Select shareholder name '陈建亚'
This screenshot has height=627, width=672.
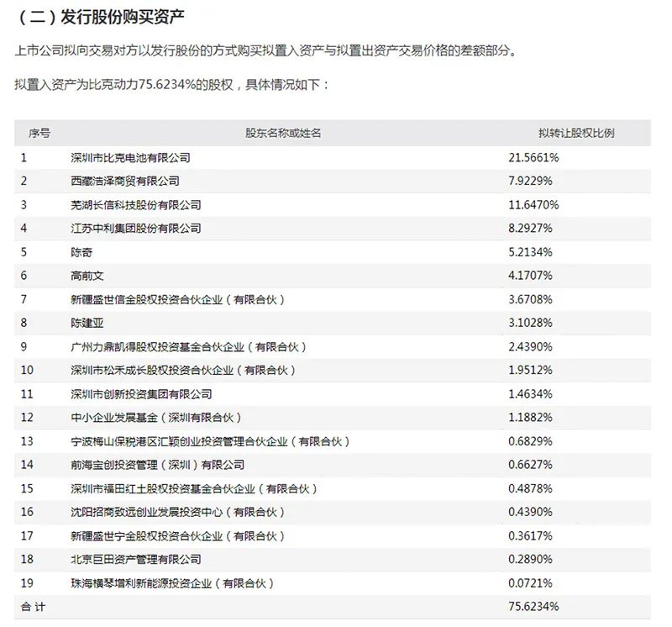click(x=87, y=323)
